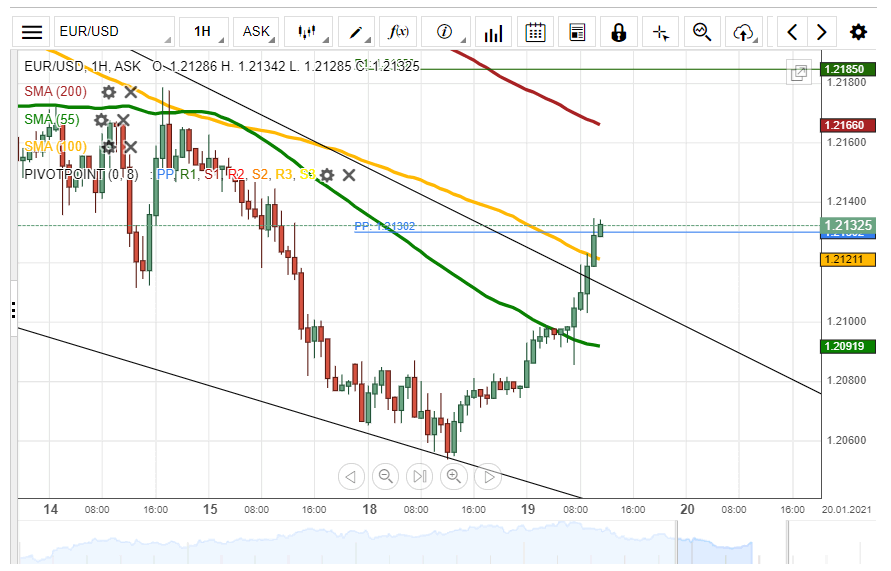This screenshot has height=571, width=891.
Task: Click the SMA (200) legend label
Action: coord(55,91)
